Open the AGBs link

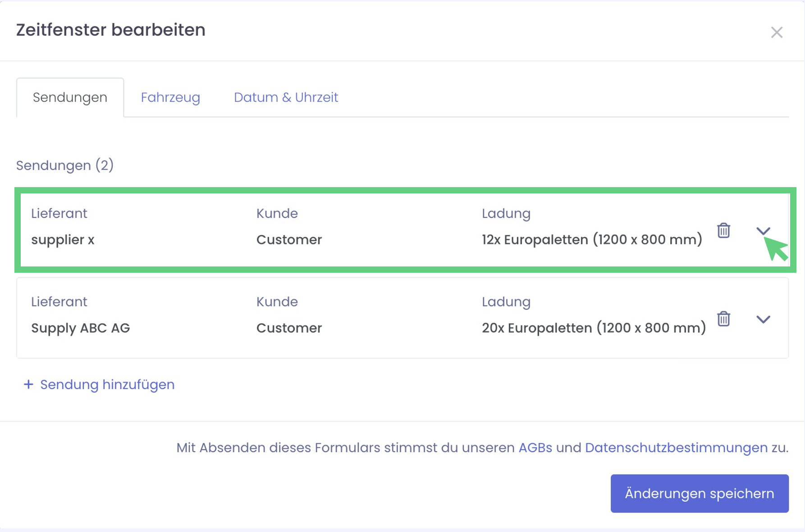535,448
